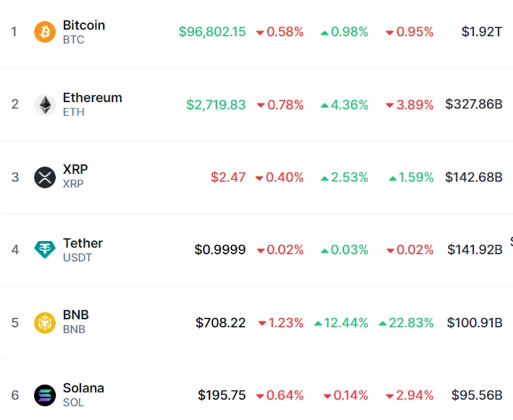Select the Tether name link
The height and width of the screenshot is (420, 513).
pos(82,243)
